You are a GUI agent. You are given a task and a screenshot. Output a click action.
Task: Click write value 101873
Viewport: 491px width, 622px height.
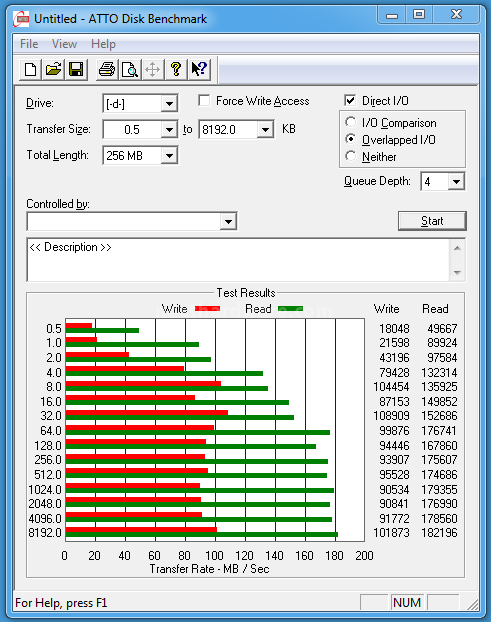[391, 533]
